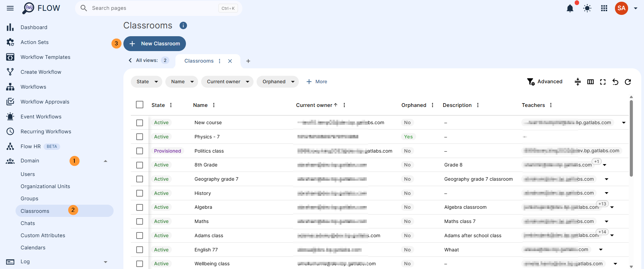This screenshot has width=644, height=269.
Task: Sort by Current owner column header
Action: [314, 105]
